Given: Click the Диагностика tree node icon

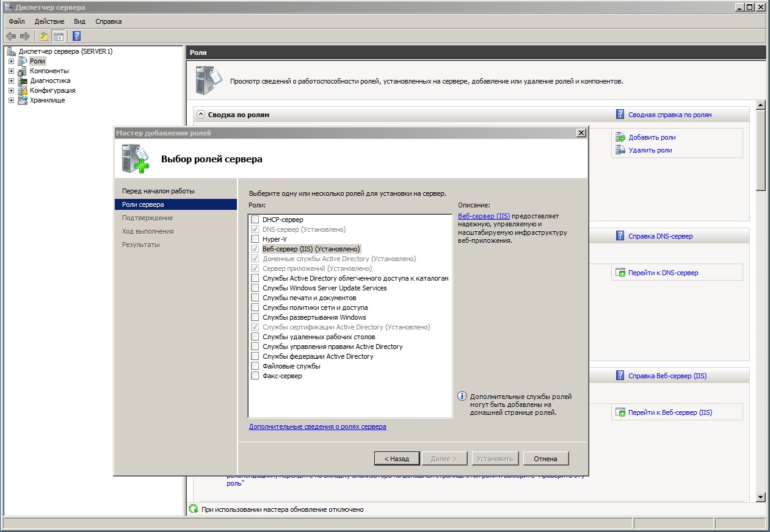Looking at the screenshot, I should click(x=23, y=81).
